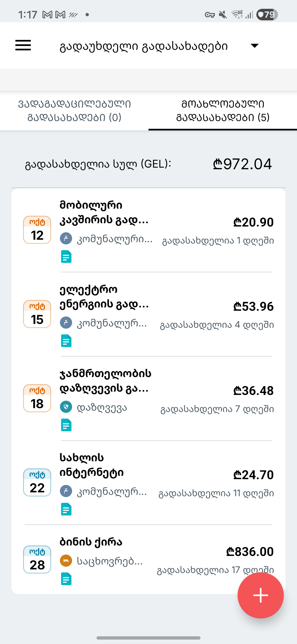Tap the VPN key status bar icon
This screenshot has width=297, height=644.
210,15
